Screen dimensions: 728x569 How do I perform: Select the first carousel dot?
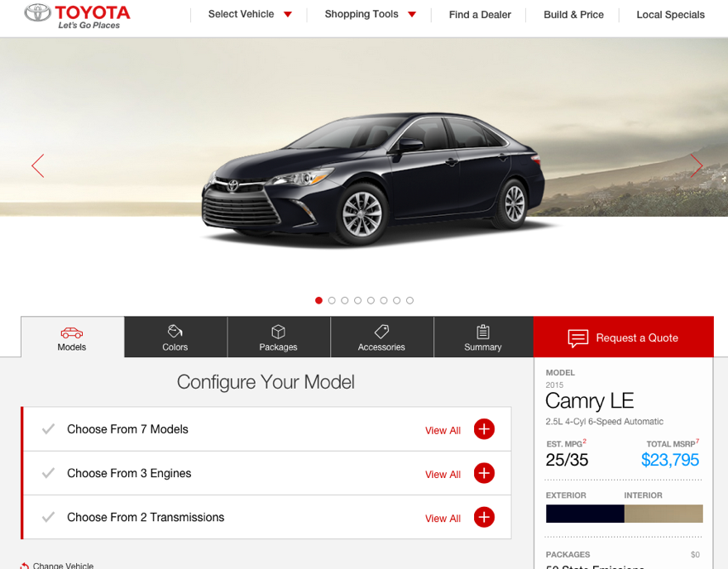click(318, 300)
